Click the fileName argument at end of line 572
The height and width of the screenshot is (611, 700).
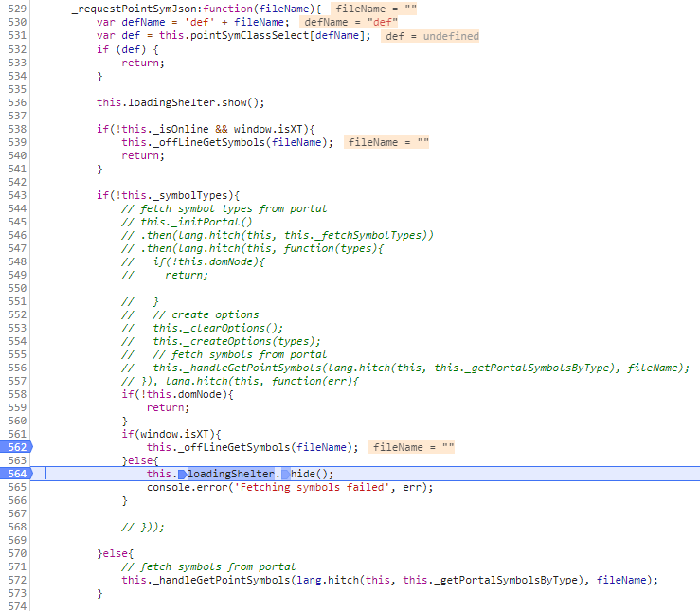click(x=621, y=580)
